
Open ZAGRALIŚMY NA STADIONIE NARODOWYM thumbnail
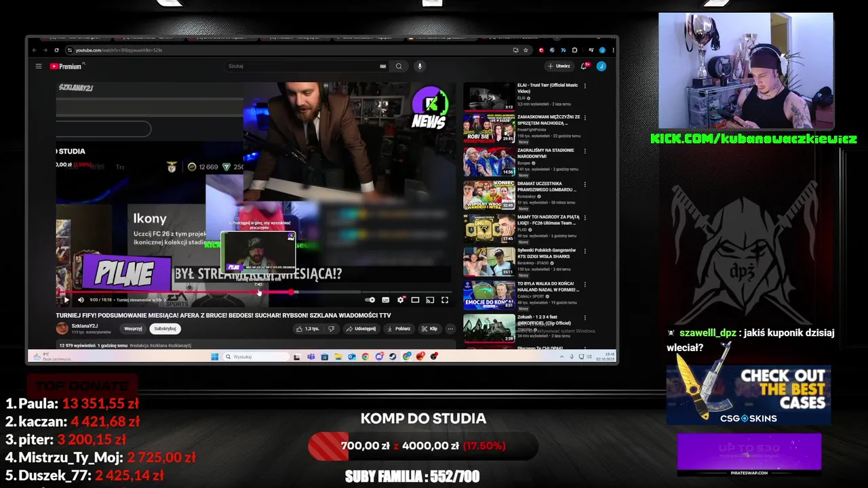(x=489, y=163)
